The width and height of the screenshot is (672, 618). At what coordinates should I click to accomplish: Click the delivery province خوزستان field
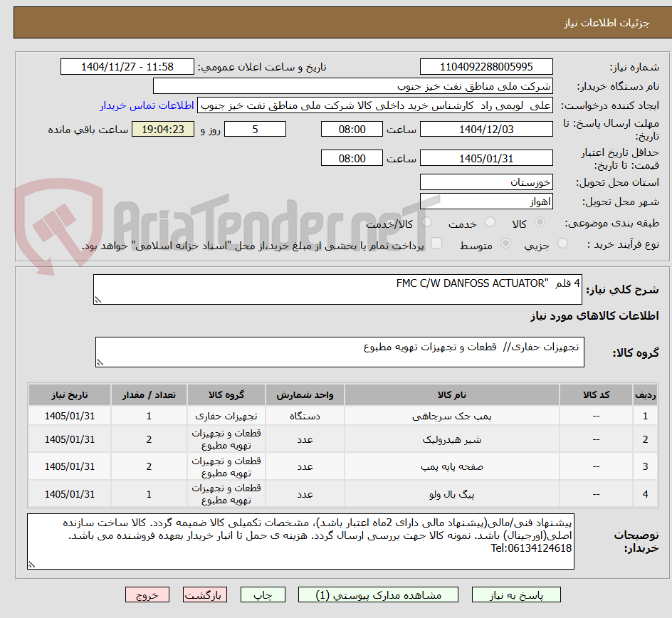point(486,182)
